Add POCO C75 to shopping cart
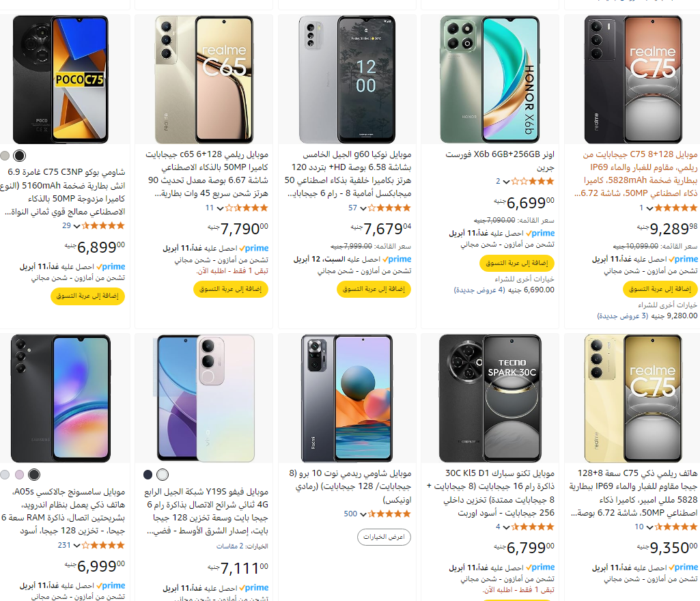The image size is (700, 601). point(87,296)
